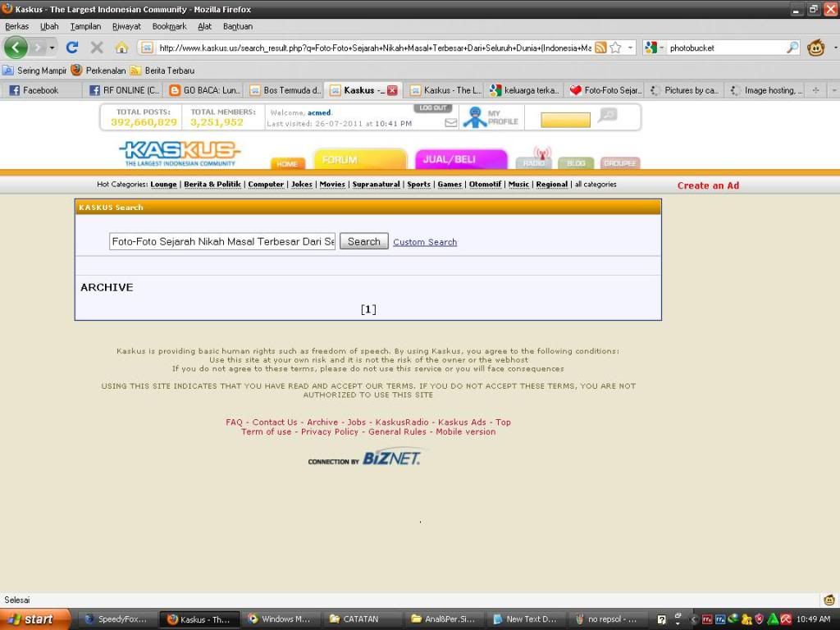The height and width of the screenshot is (630, 840).
Task: Click the LOG OUT button
Action: [433, 108]
